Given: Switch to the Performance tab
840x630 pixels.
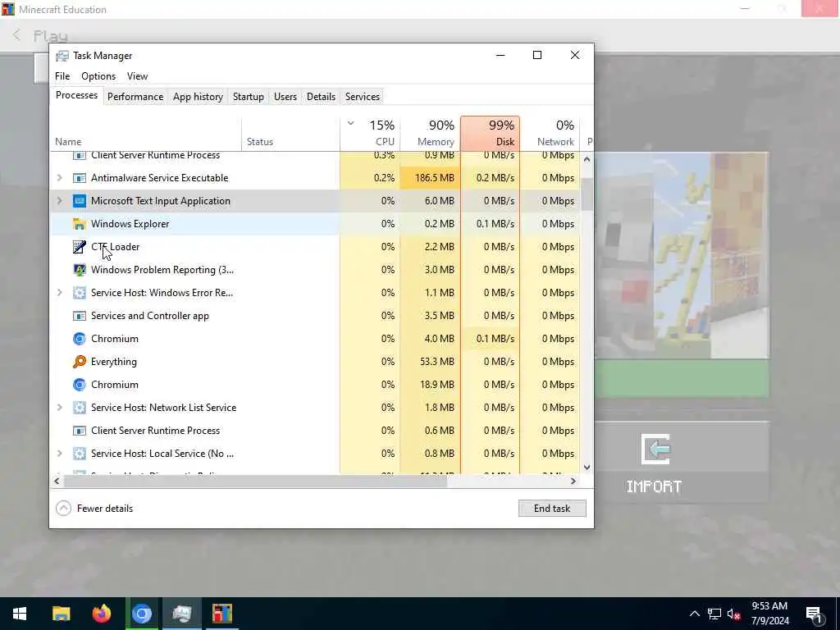Looking at the screenshot, I should click(x=135, y=97).
